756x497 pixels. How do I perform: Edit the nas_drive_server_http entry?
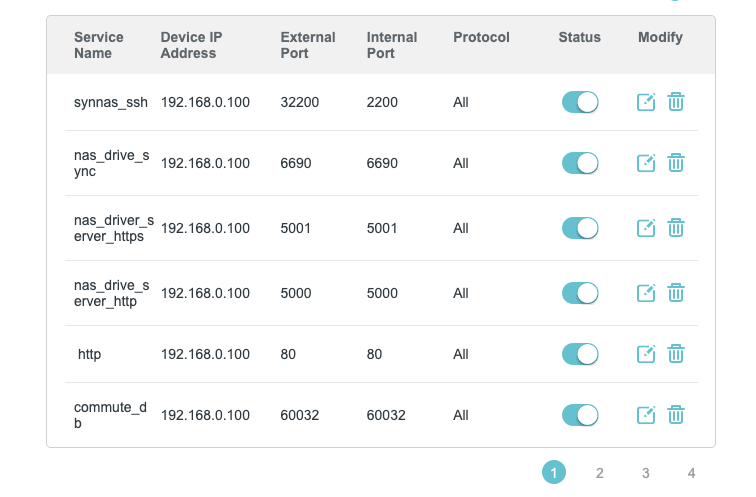(x=646, y=293)
